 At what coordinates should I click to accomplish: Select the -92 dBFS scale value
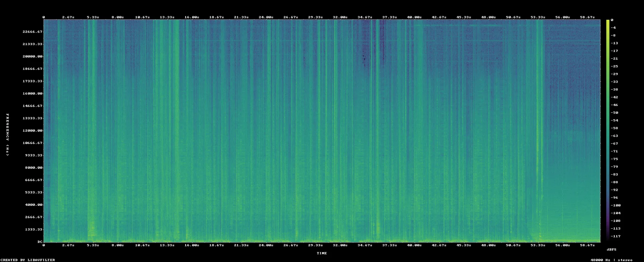coord(614,190)
